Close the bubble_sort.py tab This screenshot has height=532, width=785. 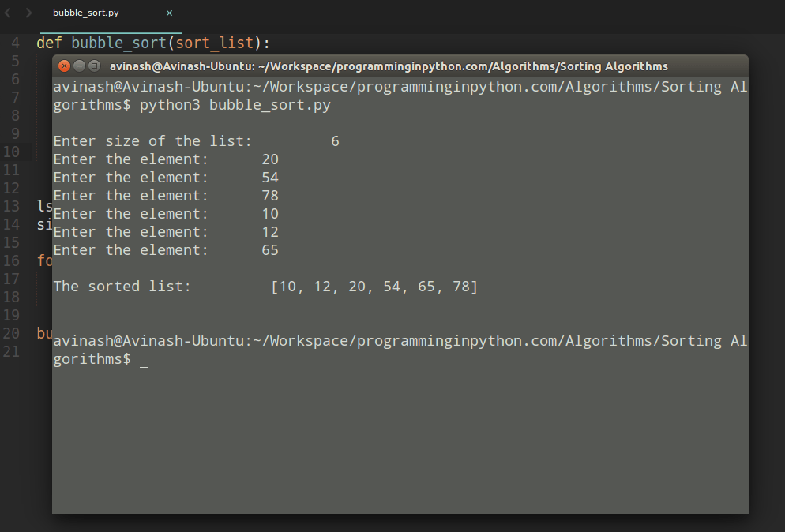click(169, 13)
